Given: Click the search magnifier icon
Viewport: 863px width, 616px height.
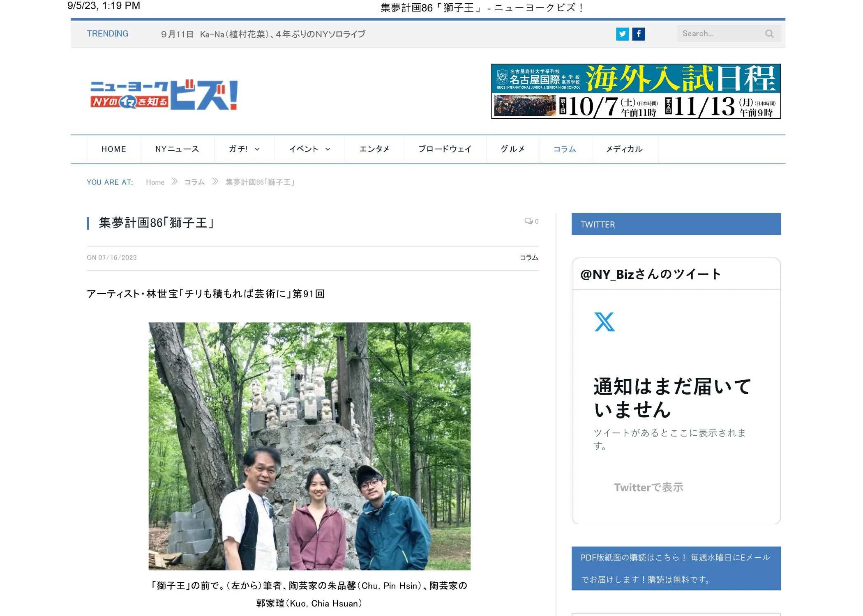Looking at the screenshot, I should [769, 34].
